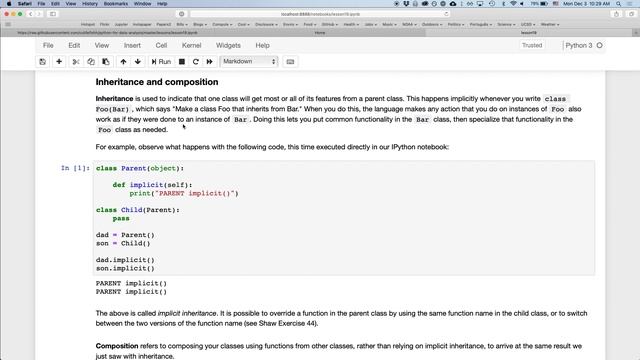Open the bookmarks grid icon in favorites bar
640x360 pixels.
(8, 24)
